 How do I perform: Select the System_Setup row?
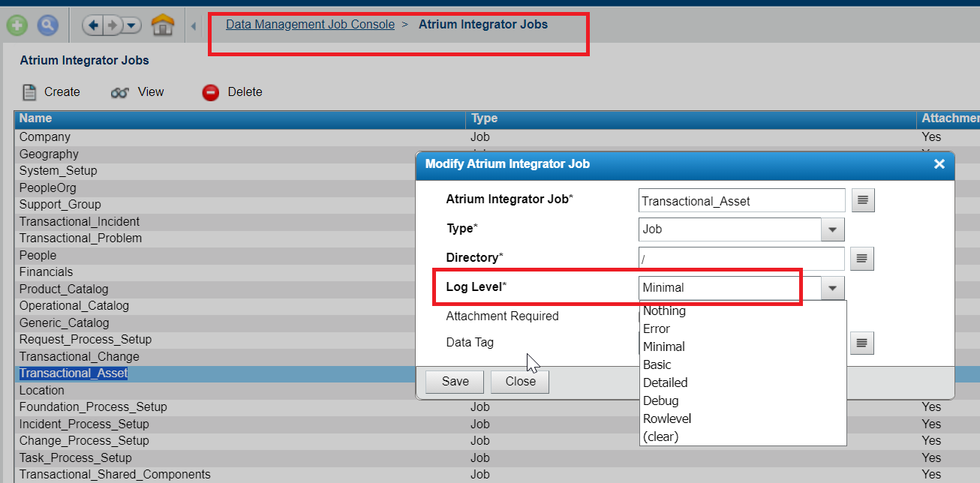tap(216, 171)
